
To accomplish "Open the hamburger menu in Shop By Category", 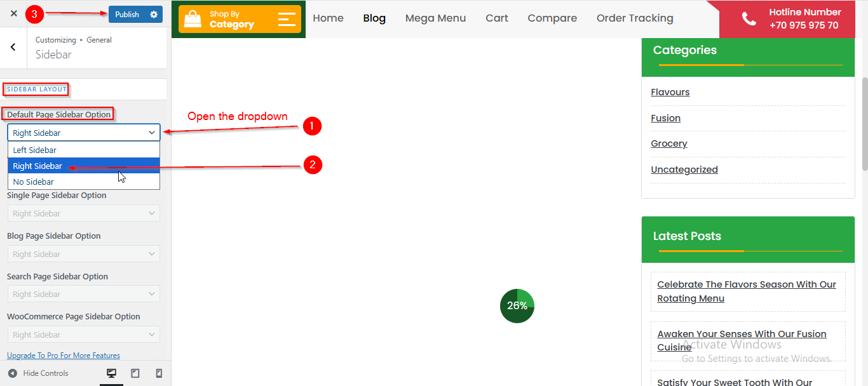I will point(287,19).
